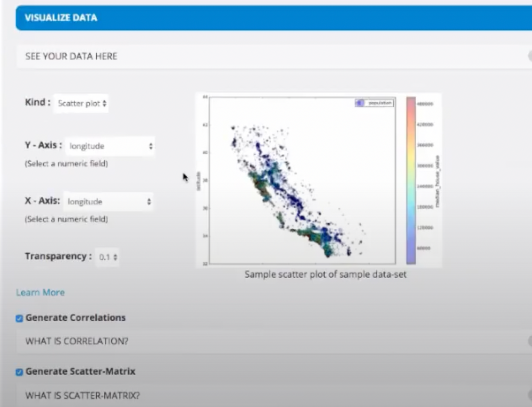532x407 pixels.
Task: Click the up-down arrows on the Kind dropdown
Action: (104, 104)
